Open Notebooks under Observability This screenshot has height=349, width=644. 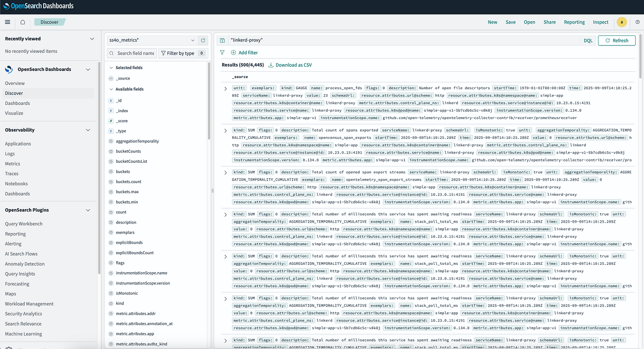[16, 184]
